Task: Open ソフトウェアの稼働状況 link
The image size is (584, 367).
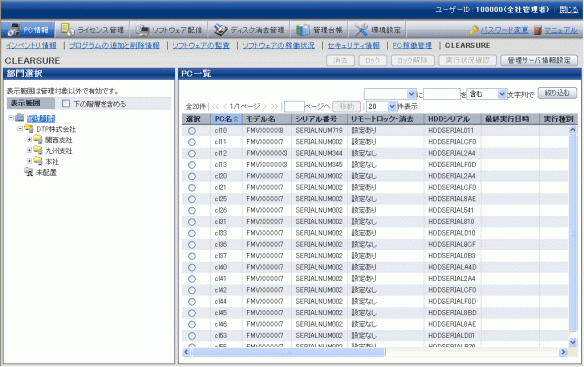Action: coord(278,45)
